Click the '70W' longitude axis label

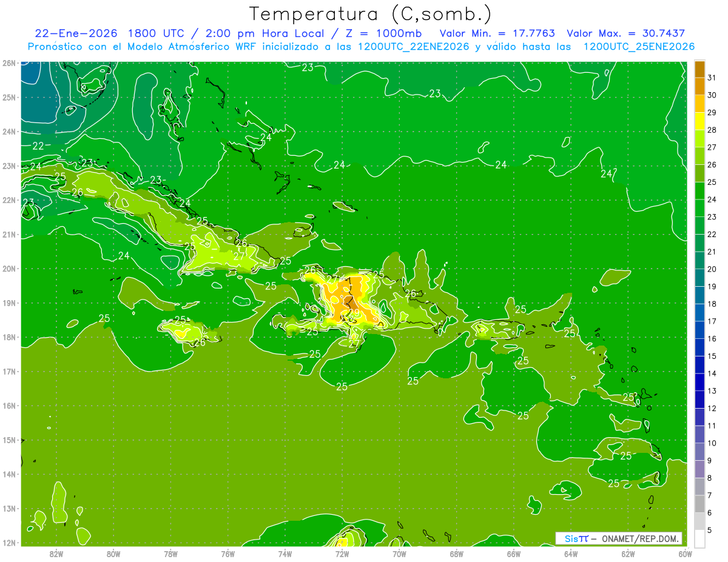[399, 554]
